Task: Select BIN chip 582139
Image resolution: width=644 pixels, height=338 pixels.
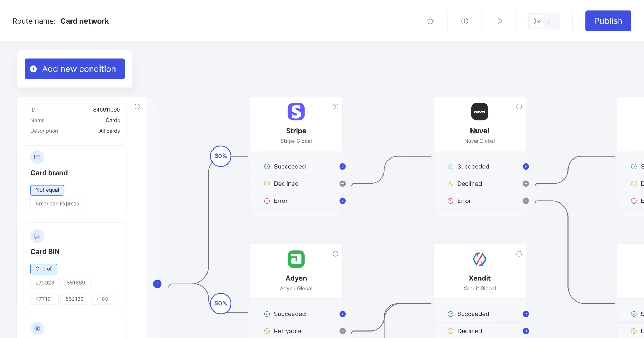Action: (74, 299)
